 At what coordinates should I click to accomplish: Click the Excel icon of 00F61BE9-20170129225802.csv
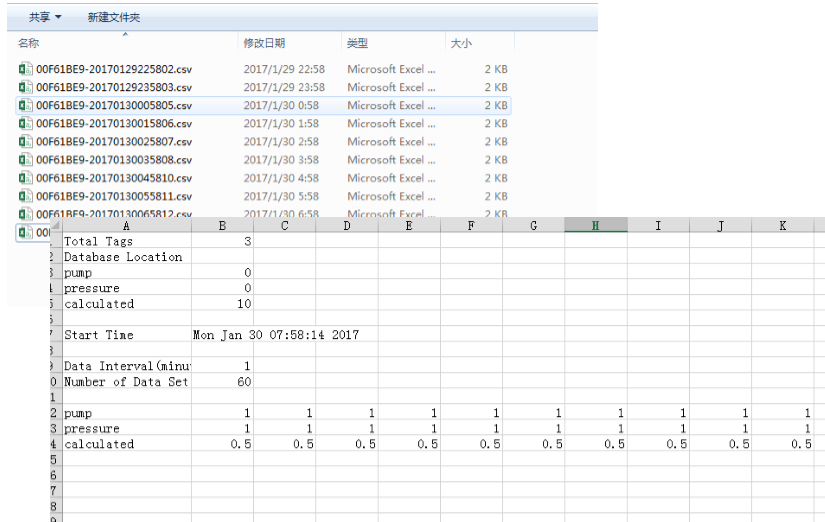pyautogui.click(x=26, y=70)
